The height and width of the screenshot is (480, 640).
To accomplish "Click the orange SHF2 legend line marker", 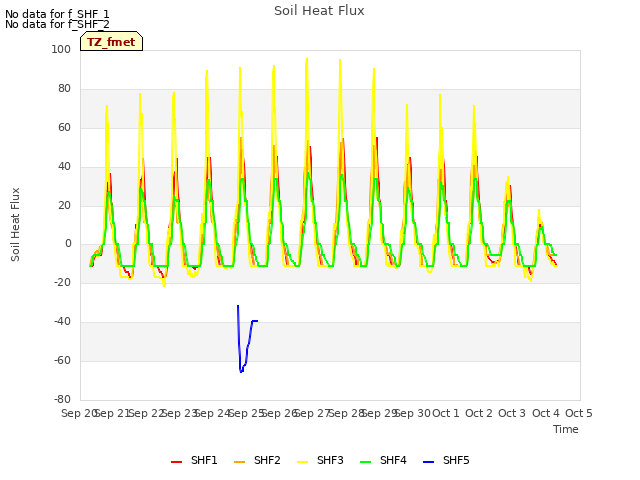I will coord(240,462).
